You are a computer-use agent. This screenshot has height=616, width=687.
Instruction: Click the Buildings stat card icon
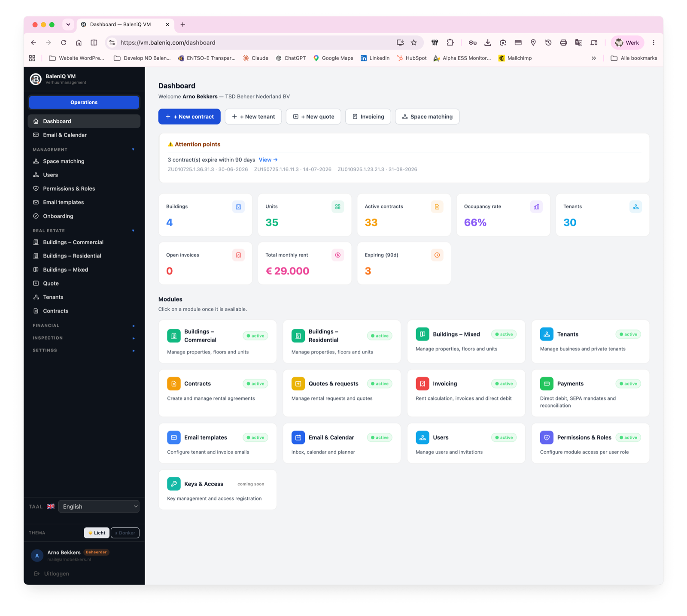tap(238, 206)
